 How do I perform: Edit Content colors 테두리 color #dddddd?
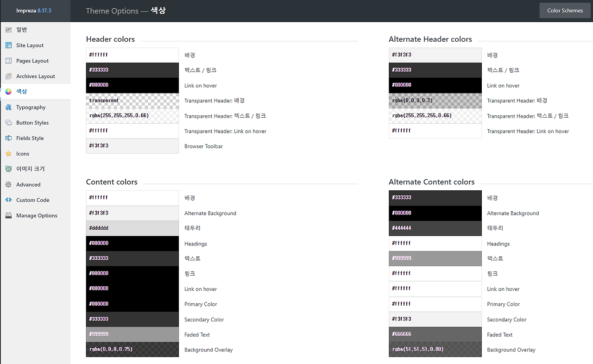[132, 228]
